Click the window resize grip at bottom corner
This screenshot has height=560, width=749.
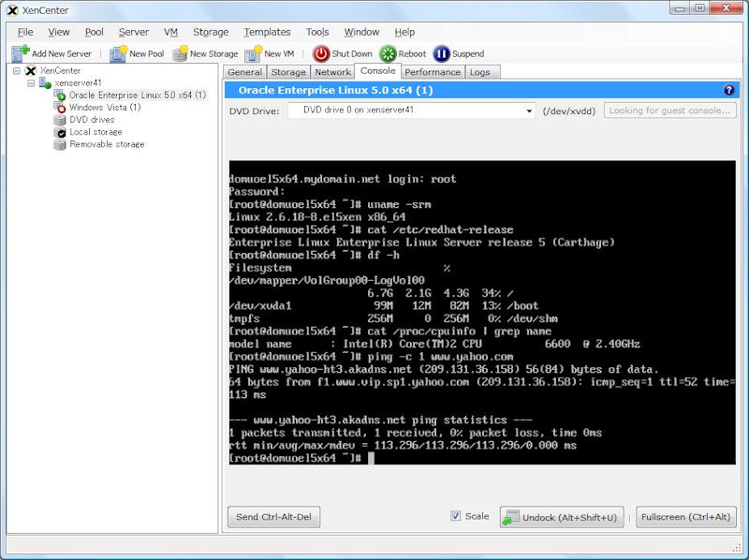pos(738,548)
